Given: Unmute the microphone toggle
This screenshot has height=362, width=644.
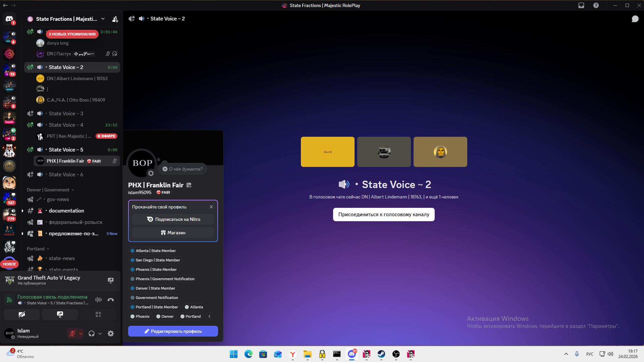Looking at the screenshot, I should coord(72,334).
